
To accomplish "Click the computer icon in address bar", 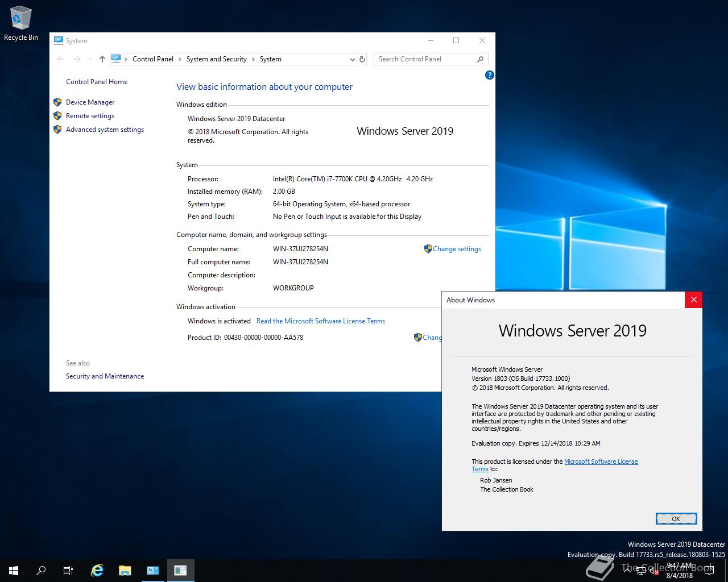I will pos(116,59).
